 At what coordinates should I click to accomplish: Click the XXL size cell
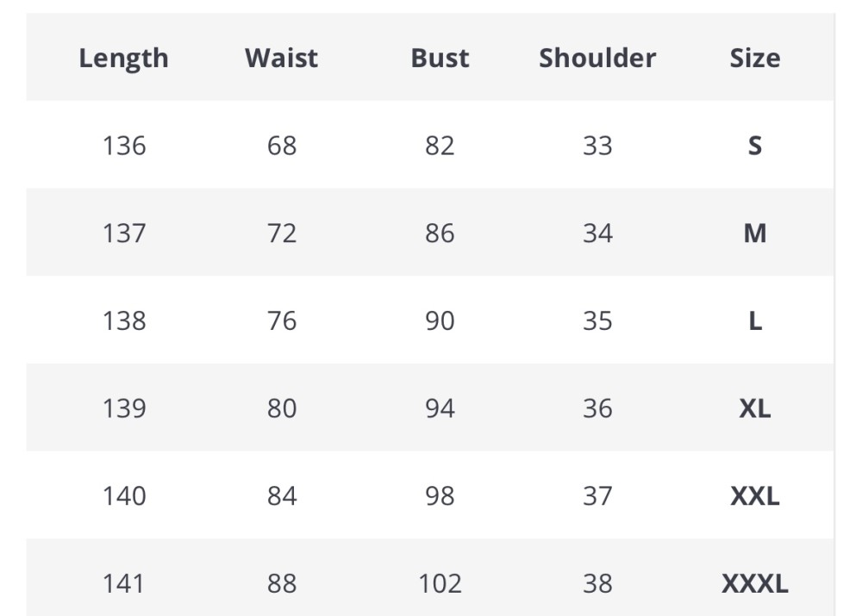point(754,496)
